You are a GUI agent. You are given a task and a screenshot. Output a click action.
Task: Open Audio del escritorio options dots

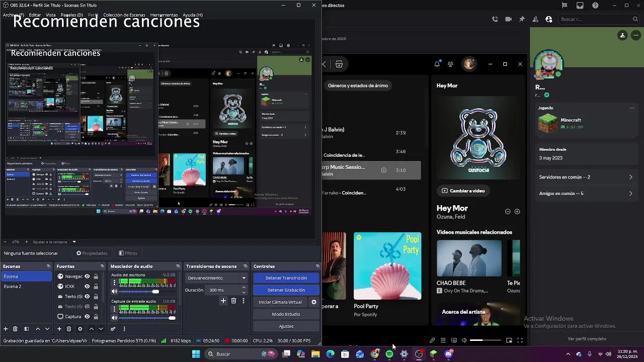pyautogui.click(x=114, y=283)
